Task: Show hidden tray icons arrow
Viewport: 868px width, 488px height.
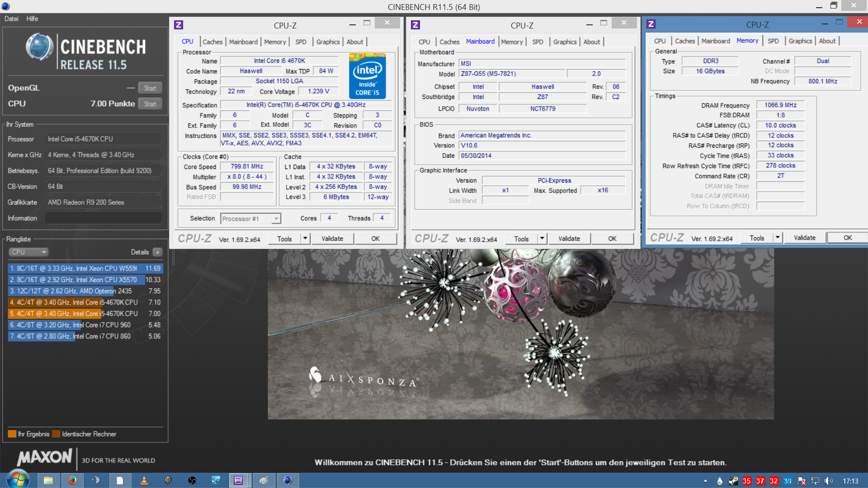Action: [706, 481]
